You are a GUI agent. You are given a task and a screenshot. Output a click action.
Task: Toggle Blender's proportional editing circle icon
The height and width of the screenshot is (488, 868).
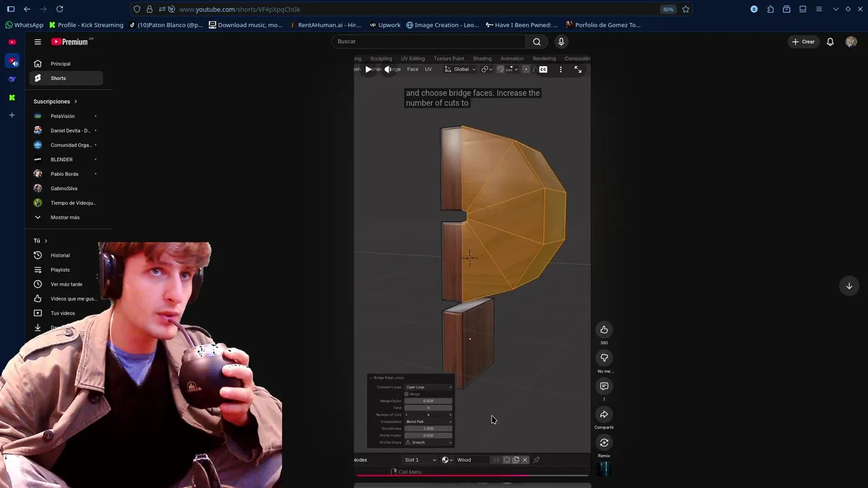click(526, 69)
